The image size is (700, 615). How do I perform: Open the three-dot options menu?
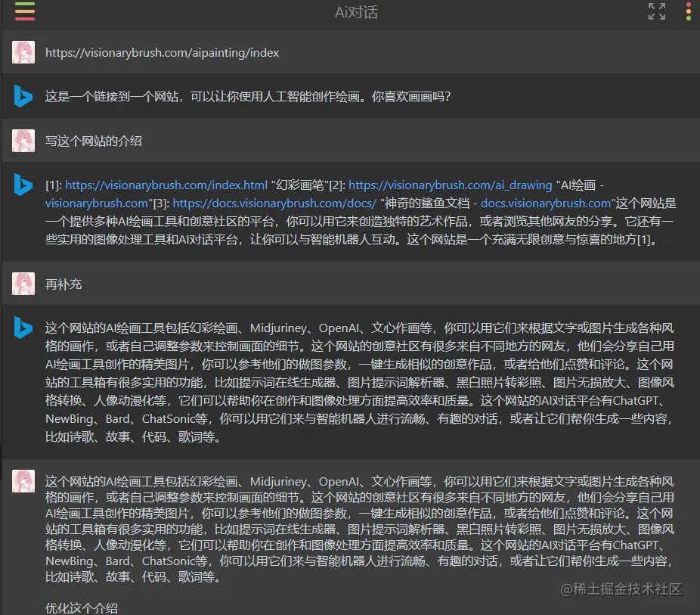(689, 11)
